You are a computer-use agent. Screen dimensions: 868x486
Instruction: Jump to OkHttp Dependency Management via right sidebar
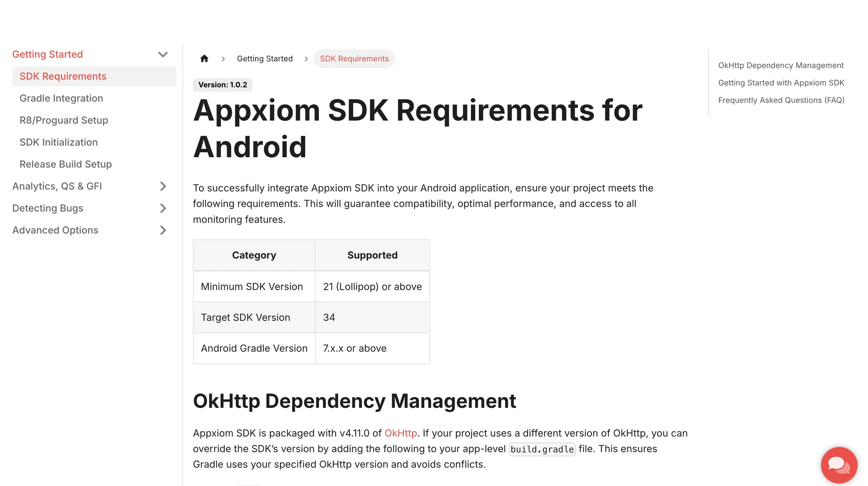(781, 65)
